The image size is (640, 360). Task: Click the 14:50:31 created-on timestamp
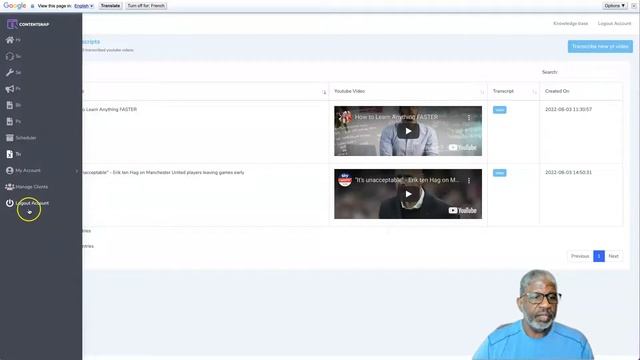[568, 173]
